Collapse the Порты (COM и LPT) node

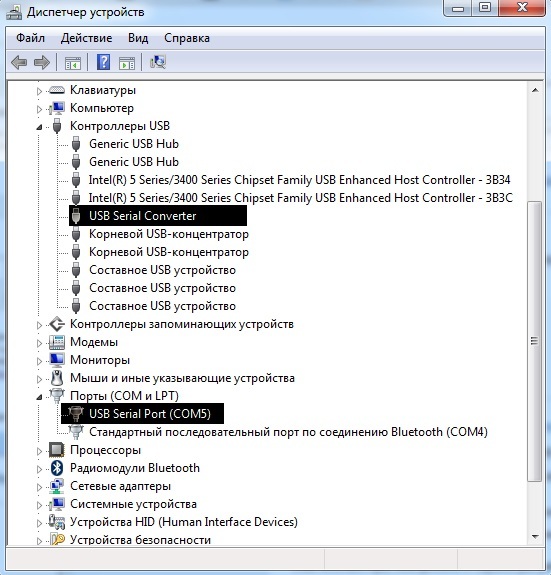click(39, 397)
